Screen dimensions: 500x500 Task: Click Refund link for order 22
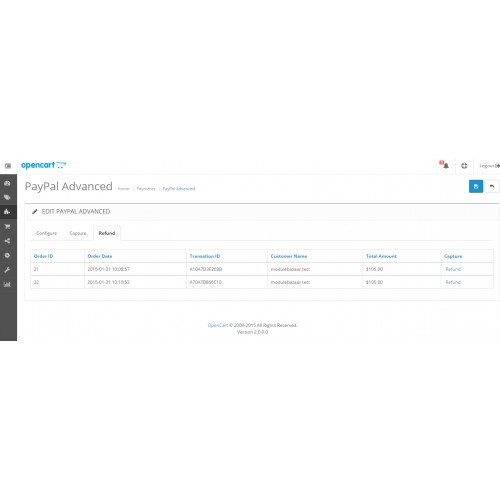(x=453, y=282)
